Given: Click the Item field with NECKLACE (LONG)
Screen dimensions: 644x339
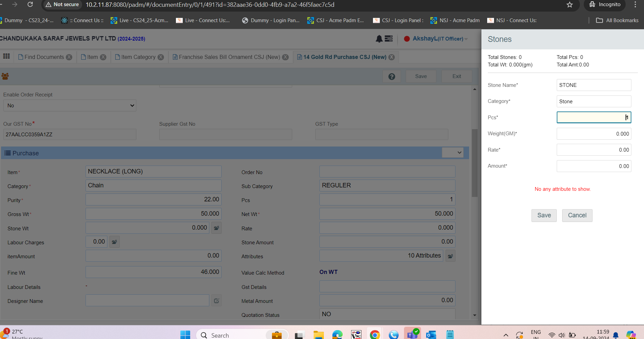Looking at the screenshot, I should (153, 171).
